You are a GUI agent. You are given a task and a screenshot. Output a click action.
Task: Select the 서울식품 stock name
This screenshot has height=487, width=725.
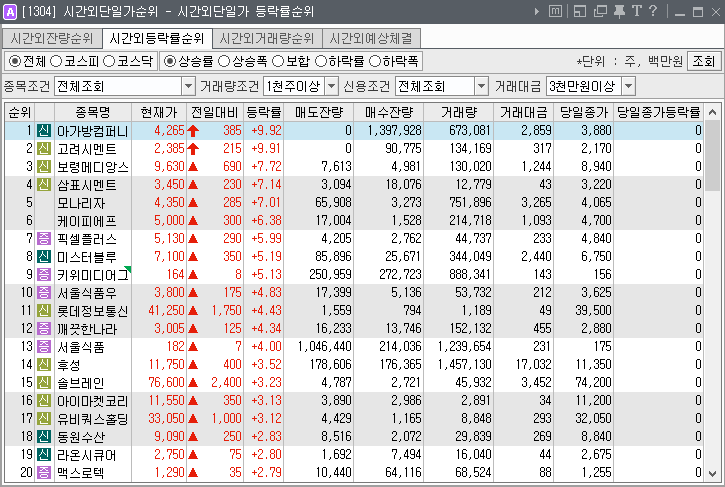[x=81, y=347]
